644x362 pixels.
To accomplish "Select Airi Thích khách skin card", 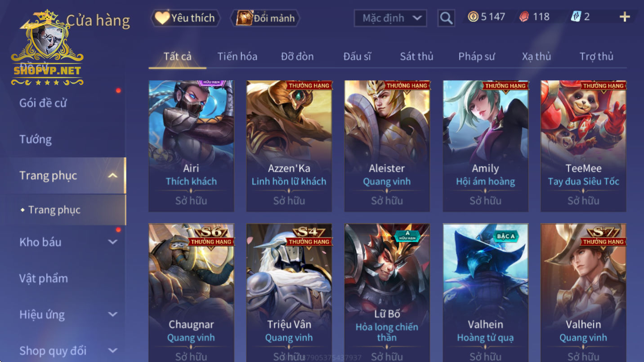I will pyautogui.click(x=191, y=146).
